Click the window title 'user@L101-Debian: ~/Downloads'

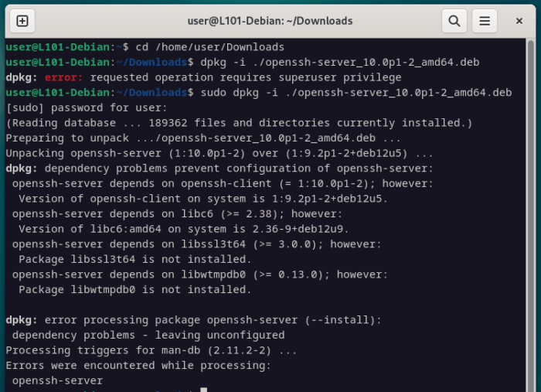pyautogui.click(x=270, y=21)
